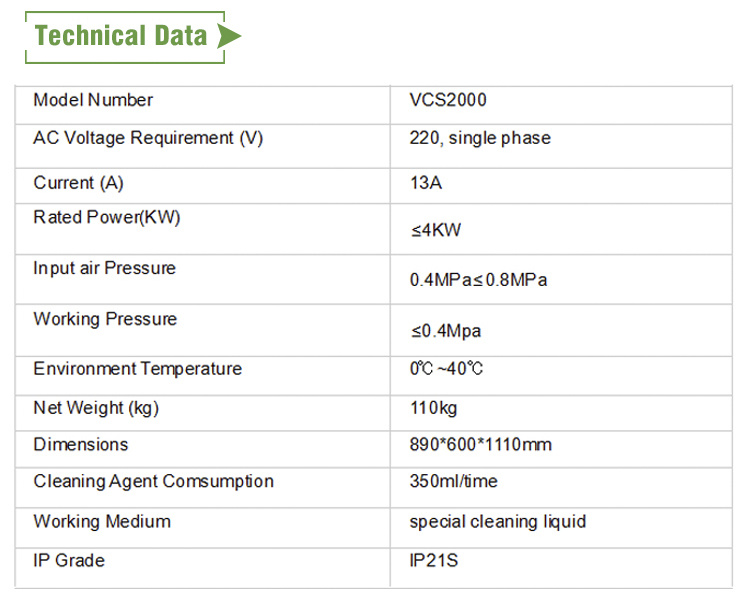Click the 13A current value

click(426, 183)
